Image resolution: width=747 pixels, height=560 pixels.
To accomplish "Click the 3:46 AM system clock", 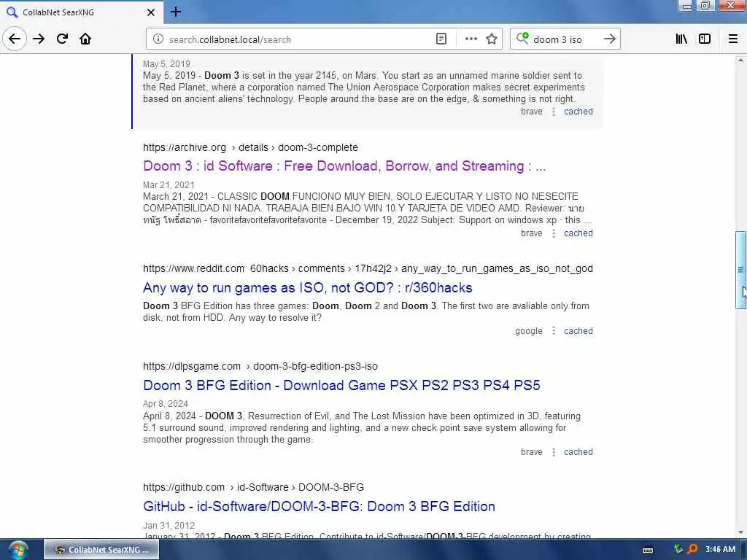I will pyautogui.click(x=720, y=550).
